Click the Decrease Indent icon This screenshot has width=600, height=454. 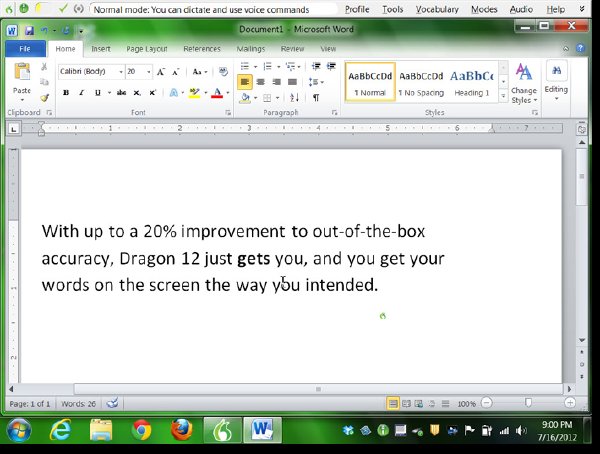[x=316, y=66]
